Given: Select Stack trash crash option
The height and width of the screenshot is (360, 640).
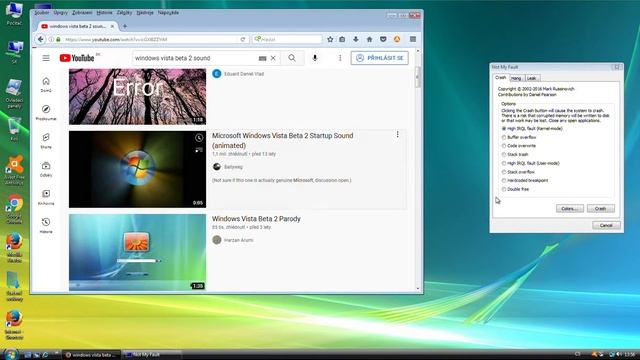Looking at the screenshot, I should click(515, 154).
